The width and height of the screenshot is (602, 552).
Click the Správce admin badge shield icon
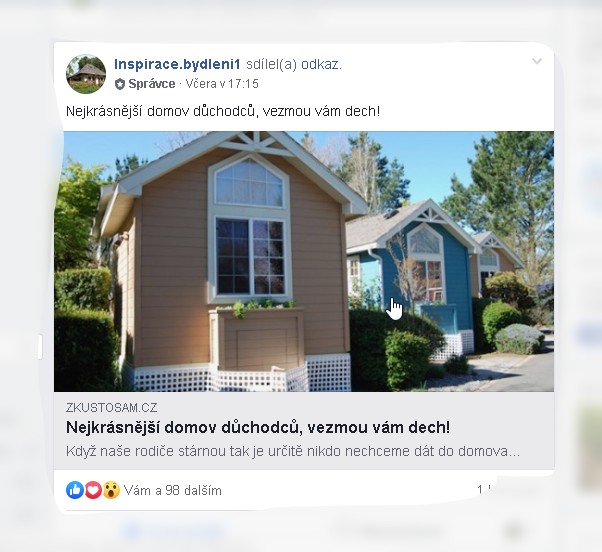click(x=120, y=84)
